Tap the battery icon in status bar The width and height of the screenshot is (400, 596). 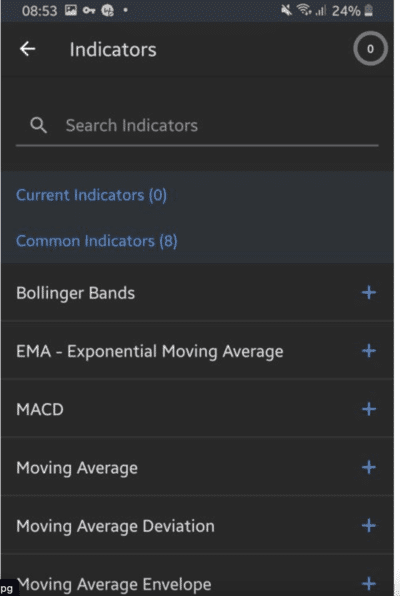(x=368, y=10)
